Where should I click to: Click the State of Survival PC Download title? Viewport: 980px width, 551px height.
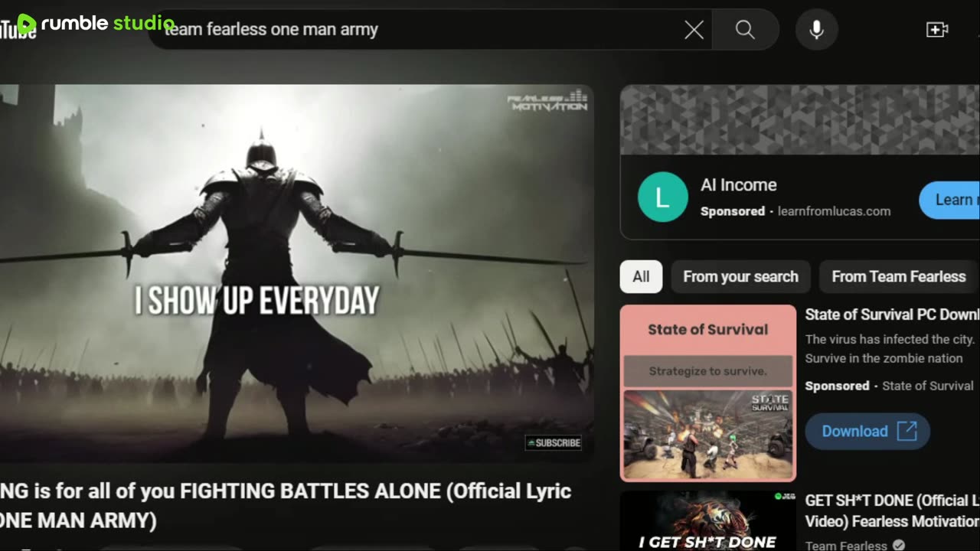(892, 315)
